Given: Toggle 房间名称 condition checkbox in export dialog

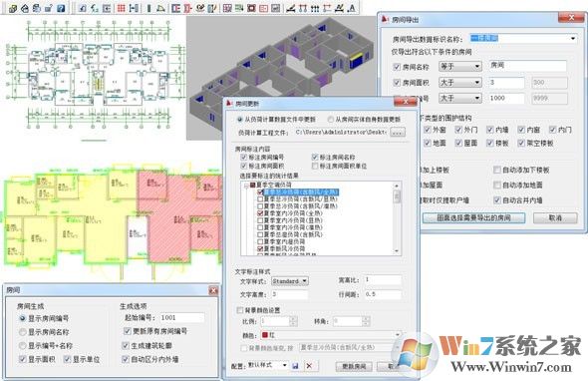Looking at the screenshot, I should (397, 67).
